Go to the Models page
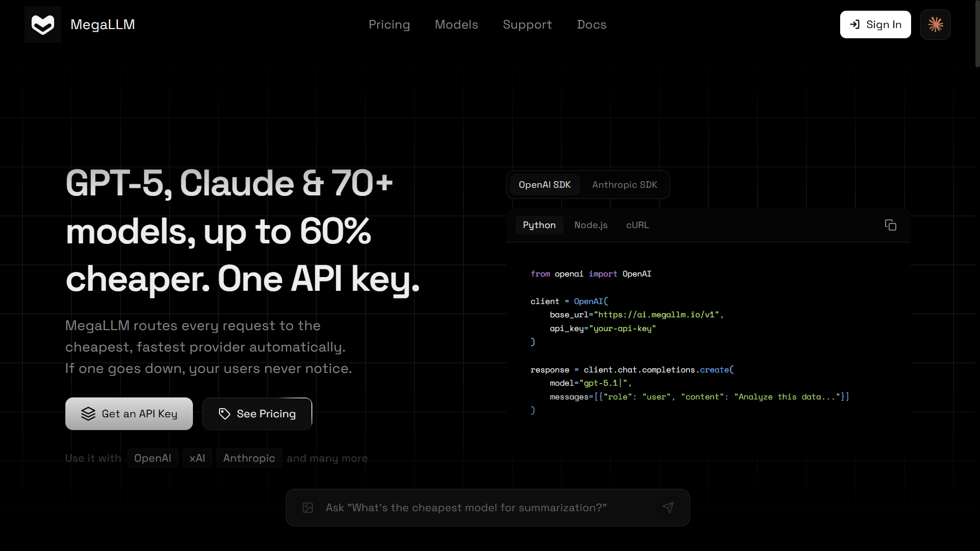This screenshot has width=980, height=551. coord(456,24)
